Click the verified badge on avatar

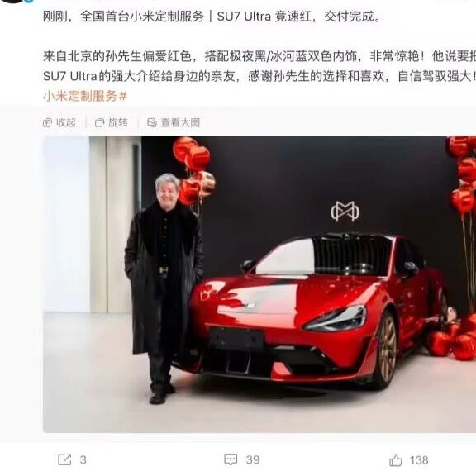pyautogui.click(x=29, y=1)
